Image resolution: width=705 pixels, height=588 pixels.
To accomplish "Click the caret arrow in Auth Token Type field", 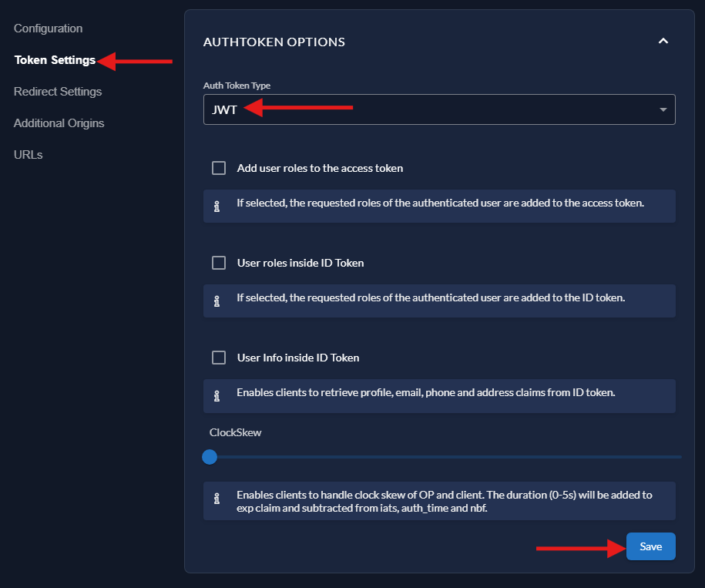I will (x=663, y=110).
